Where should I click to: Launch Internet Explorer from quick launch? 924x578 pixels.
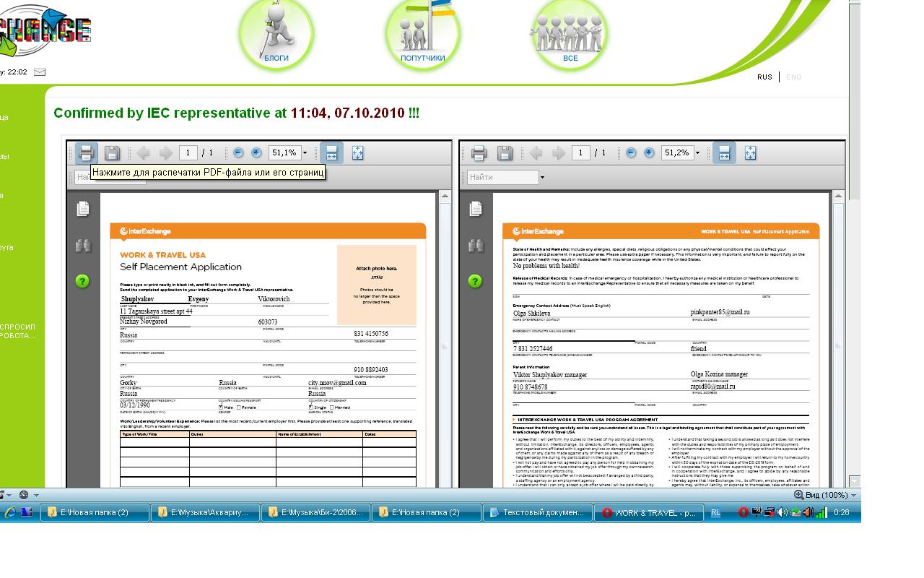(x=11, y=512)
